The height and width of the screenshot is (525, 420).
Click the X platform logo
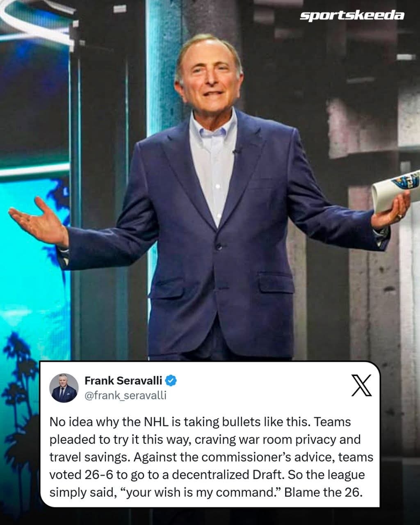tap(361, 386)
